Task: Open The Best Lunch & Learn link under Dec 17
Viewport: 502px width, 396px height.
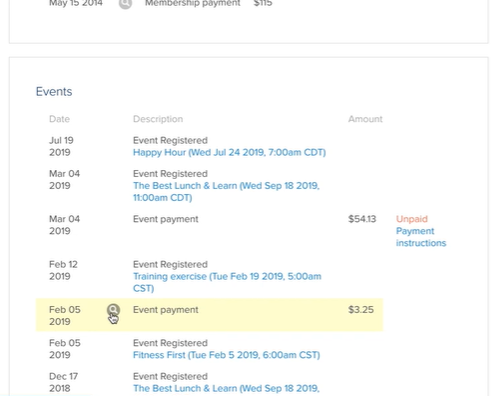Action: click(226, 389)
